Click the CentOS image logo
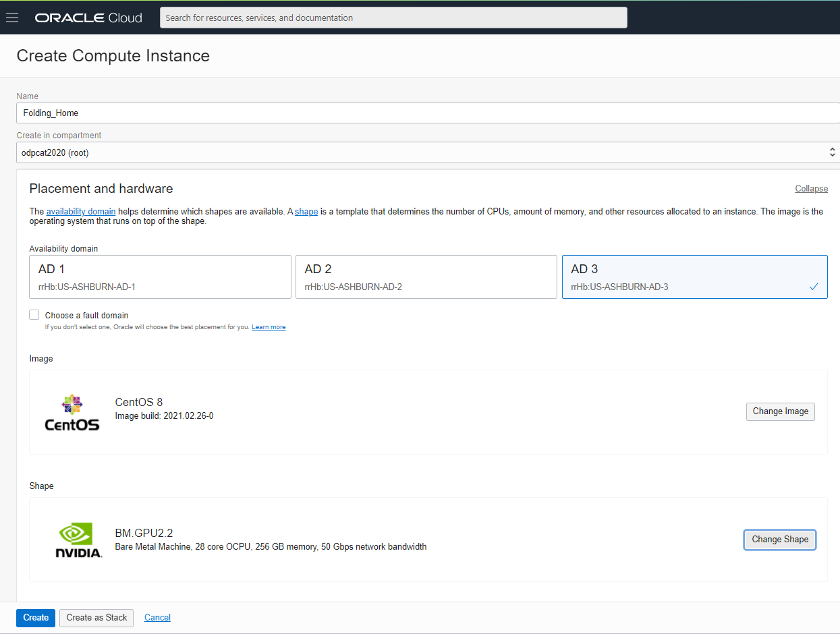The image size is (840, 634). 72,411
